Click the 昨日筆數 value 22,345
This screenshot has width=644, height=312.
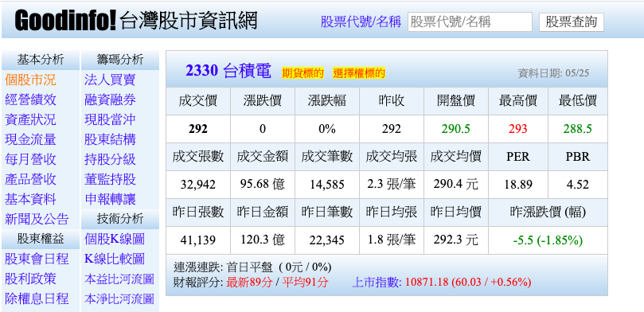327,240
